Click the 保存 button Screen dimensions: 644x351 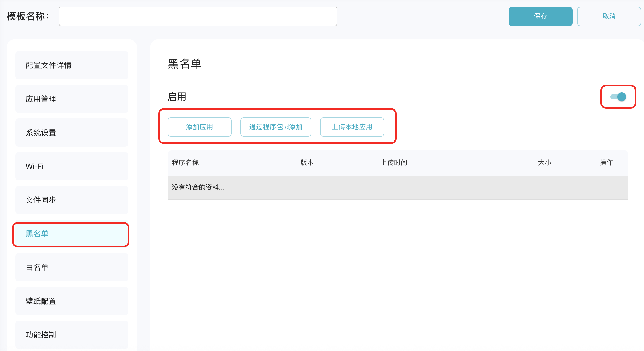tap(540, 16)
